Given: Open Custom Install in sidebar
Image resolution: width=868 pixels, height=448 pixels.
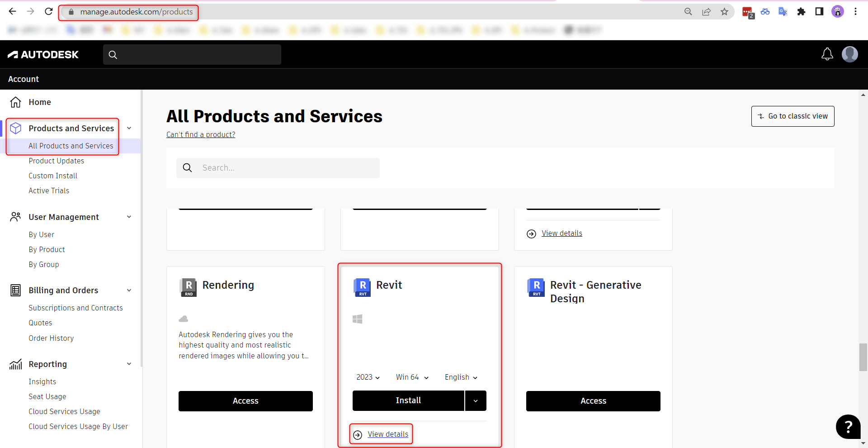Looking at the screenshot, I should tap(53, 176).
